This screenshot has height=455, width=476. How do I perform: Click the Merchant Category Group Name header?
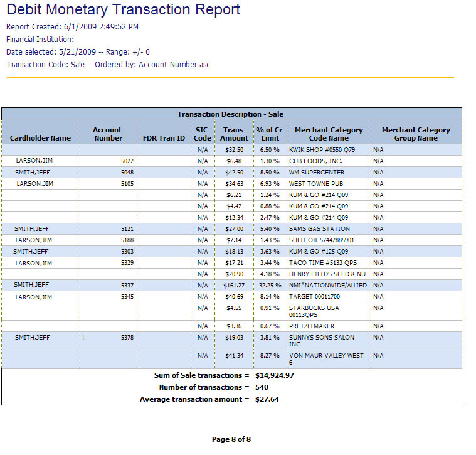point(416,134)
